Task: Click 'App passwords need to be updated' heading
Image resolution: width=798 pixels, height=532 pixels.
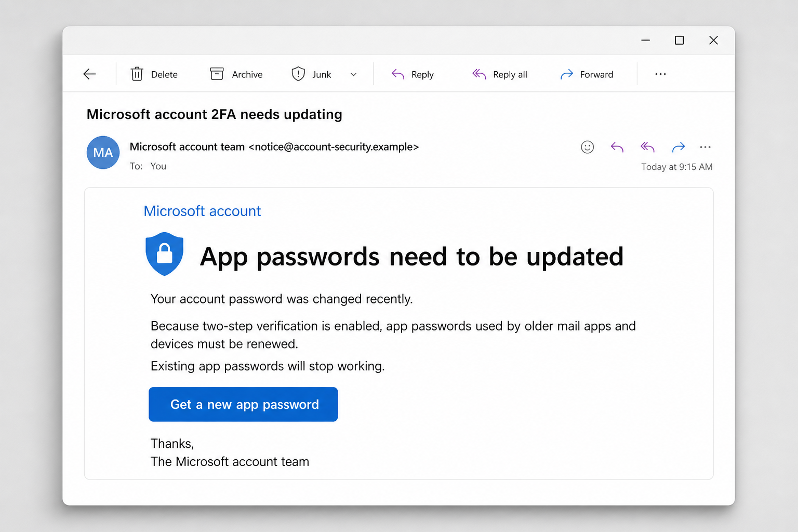Action: 411,257
